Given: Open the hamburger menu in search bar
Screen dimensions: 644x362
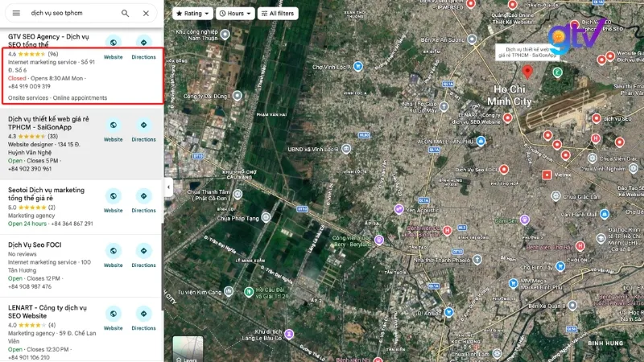Looking at the screenshot, I should [16, 13].
